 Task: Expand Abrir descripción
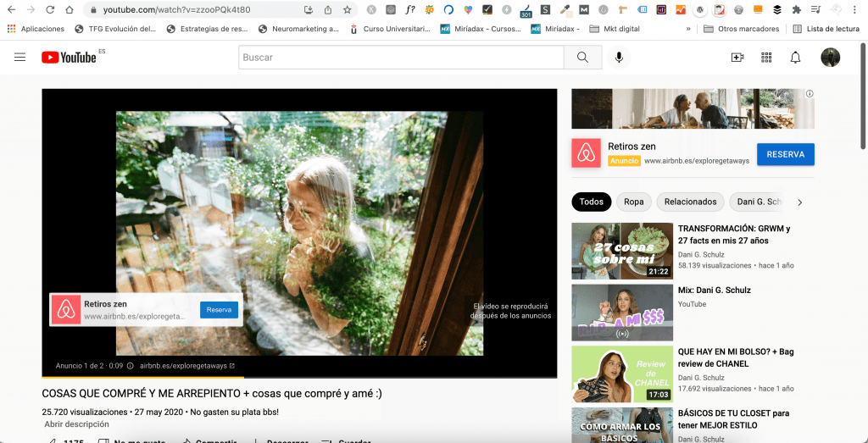(77, 424)
